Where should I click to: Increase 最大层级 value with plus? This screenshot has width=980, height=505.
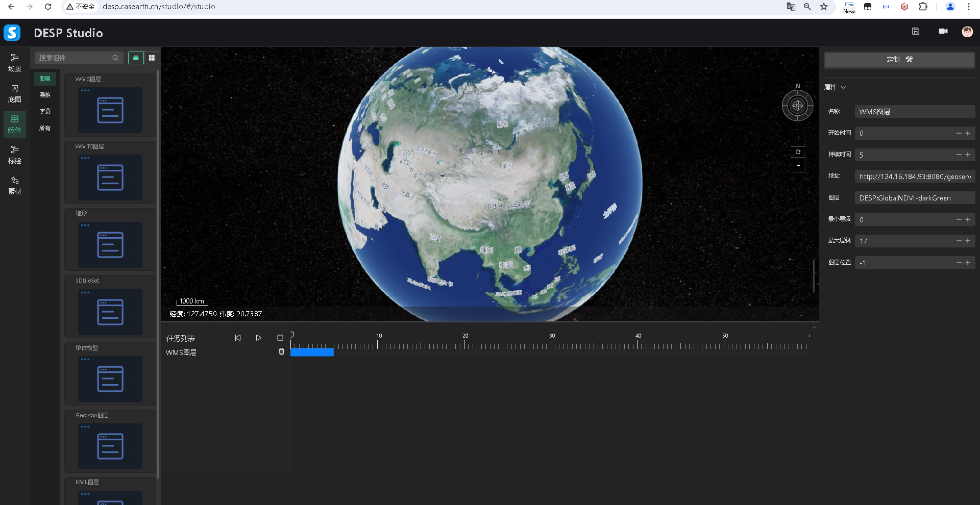pos(968,241)
